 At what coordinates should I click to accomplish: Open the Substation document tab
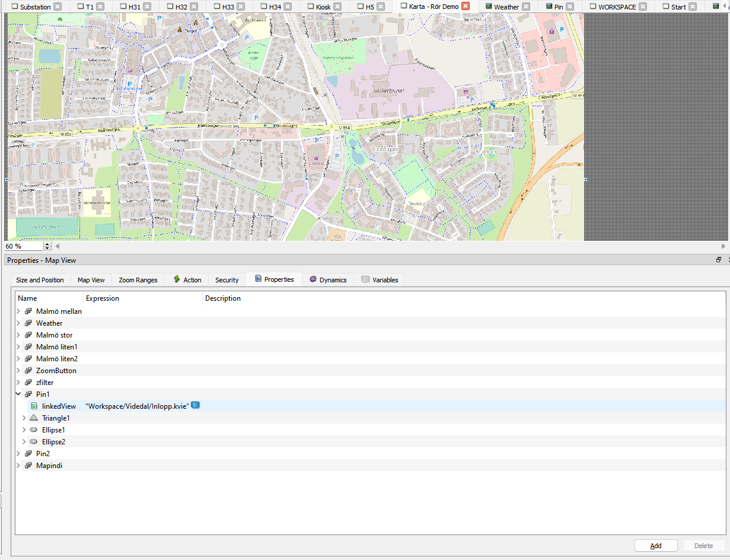(x=35, y=7)
